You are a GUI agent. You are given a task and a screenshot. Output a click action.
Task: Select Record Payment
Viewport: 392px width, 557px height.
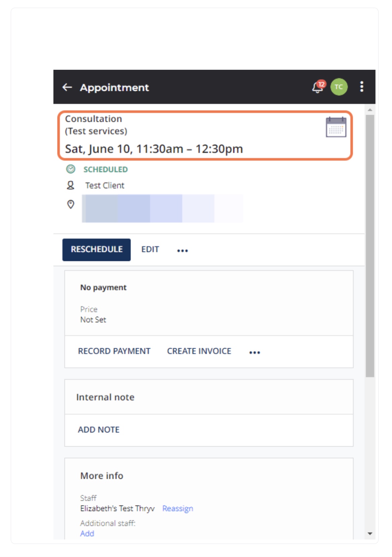(x=114, y=351)
